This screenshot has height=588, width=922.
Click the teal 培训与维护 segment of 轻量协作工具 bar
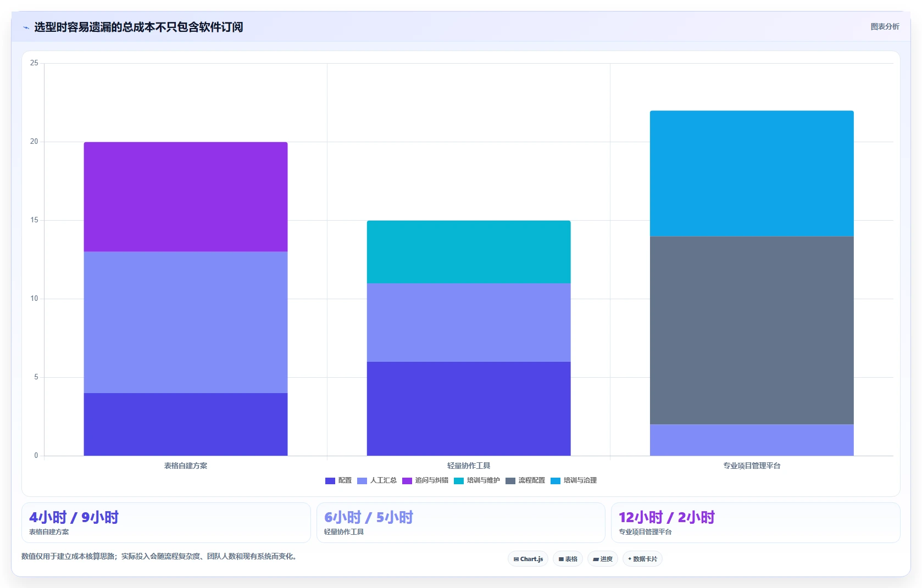[x=469, y=252]
